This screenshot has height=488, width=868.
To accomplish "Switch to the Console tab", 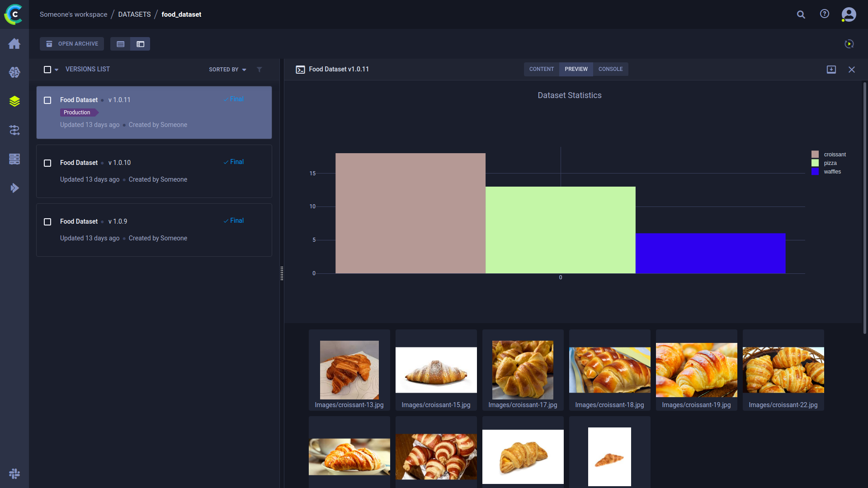I will tap(610, 69).
